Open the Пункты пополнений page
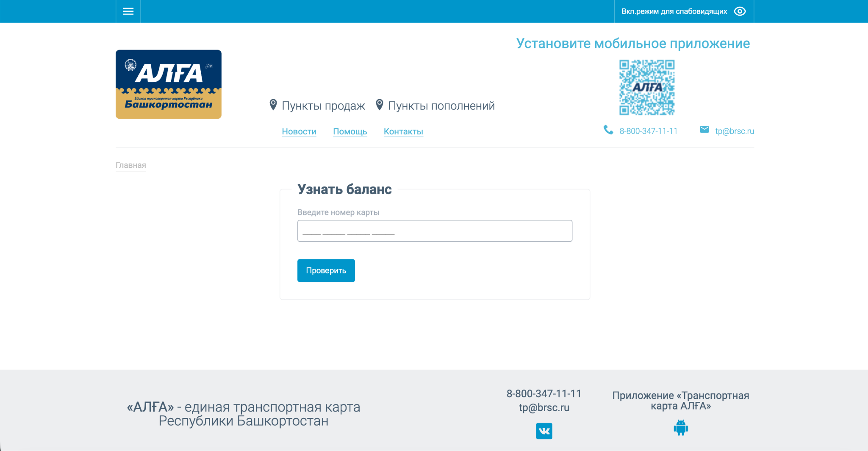Viewport: 868px width, 451px height. click(441, 106)
